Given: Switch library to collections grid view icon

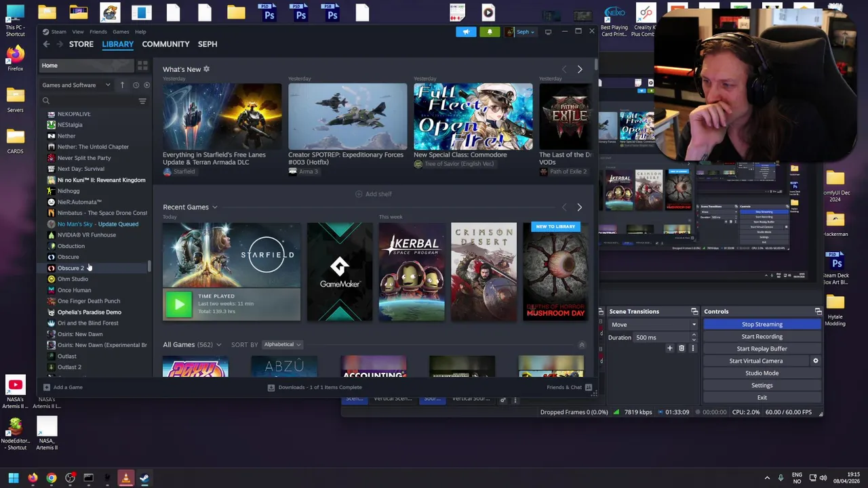Looking at the screenshot, I should point(142,66).
